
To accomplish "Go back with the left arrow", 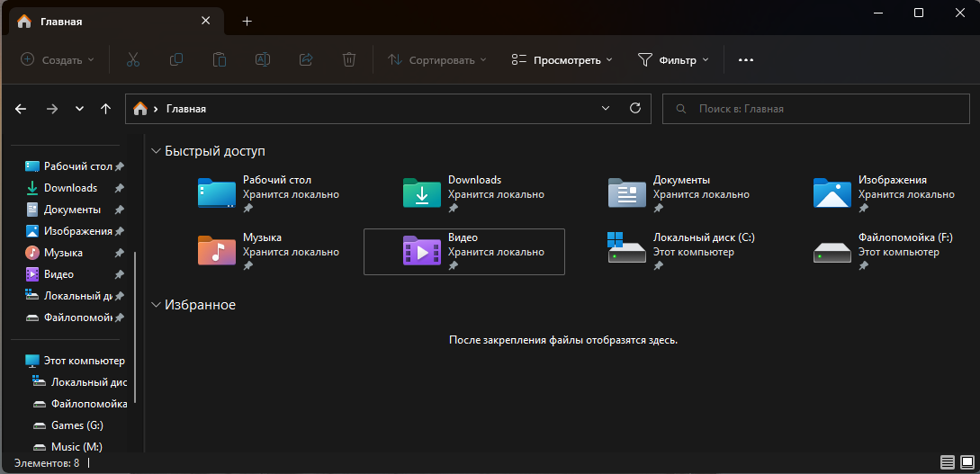I will [21, 109].
